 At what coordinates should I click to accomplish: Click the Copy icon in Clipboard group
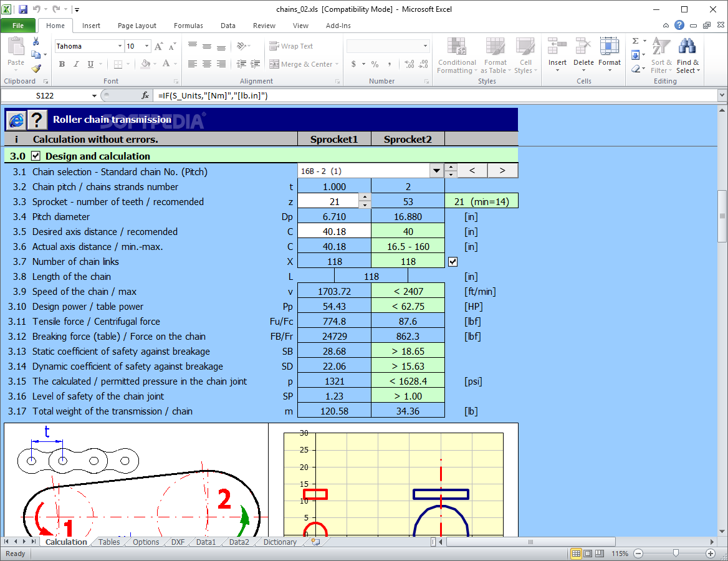[x=36, y=55]
